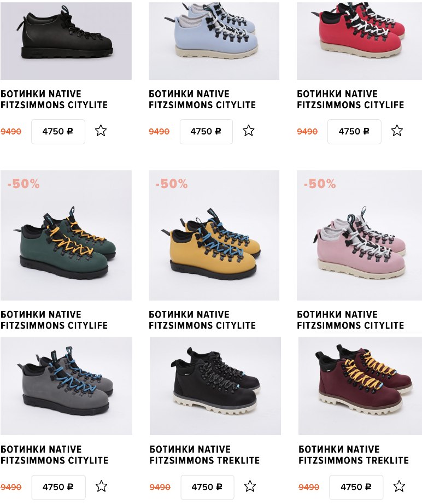This screenshot has height=504, width=422.
Task: Click 4750 ₽ price under burgundy Treklite boots
Action: [356, 487]
